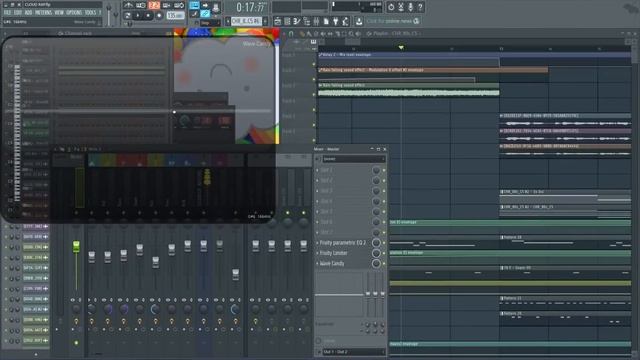Click the record button in transport
Screen dimensions: 640x360
point(159,16)
